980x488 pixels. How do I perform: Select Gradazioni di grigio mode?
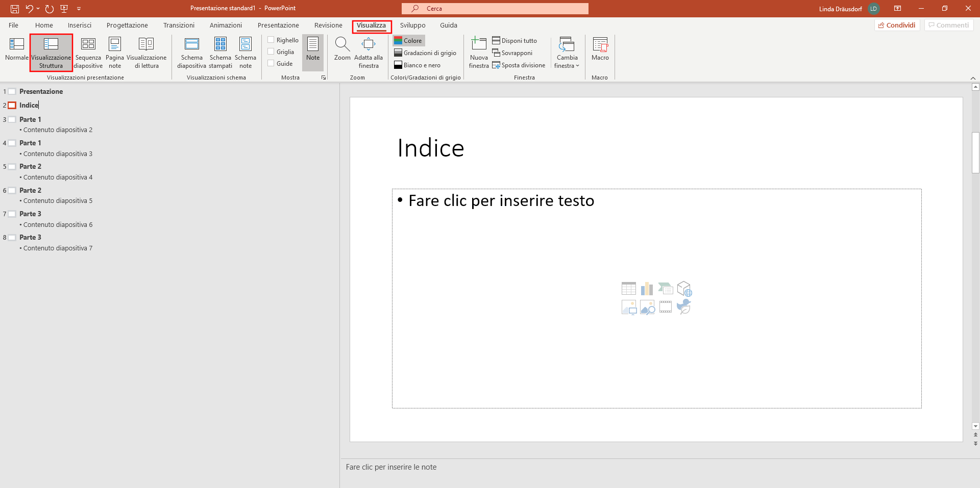[425, 53]
